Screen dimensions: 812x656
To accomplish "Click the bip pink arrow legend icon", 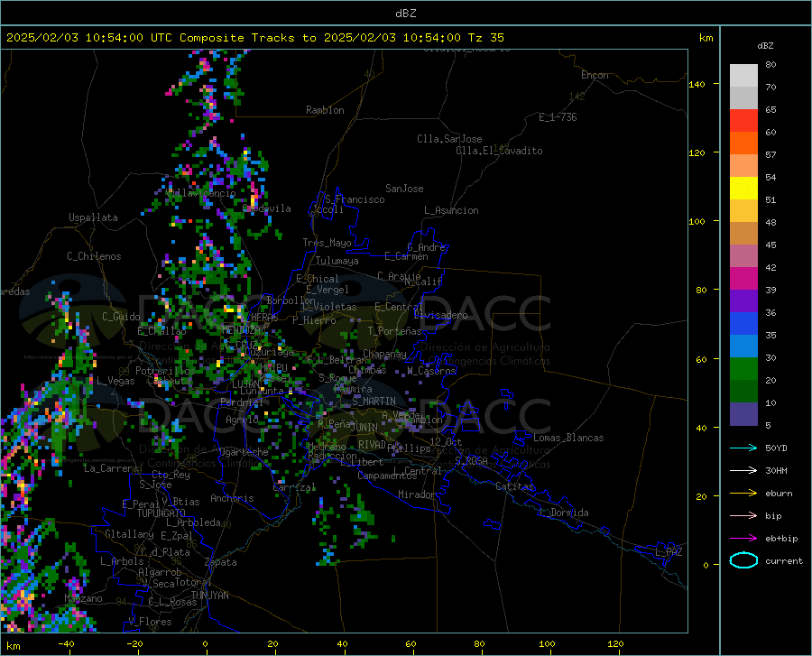I will click(743, 516).
